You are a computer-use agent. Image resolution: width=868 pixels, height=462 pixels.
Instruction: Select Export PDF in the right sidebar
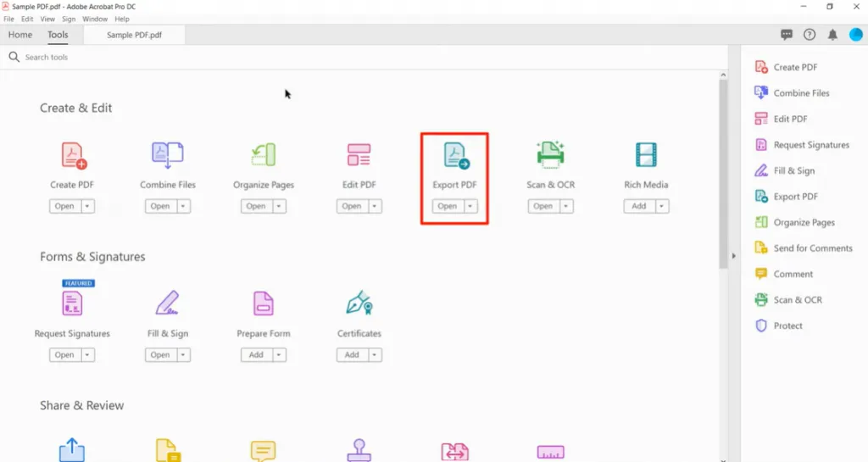(786, 197)
